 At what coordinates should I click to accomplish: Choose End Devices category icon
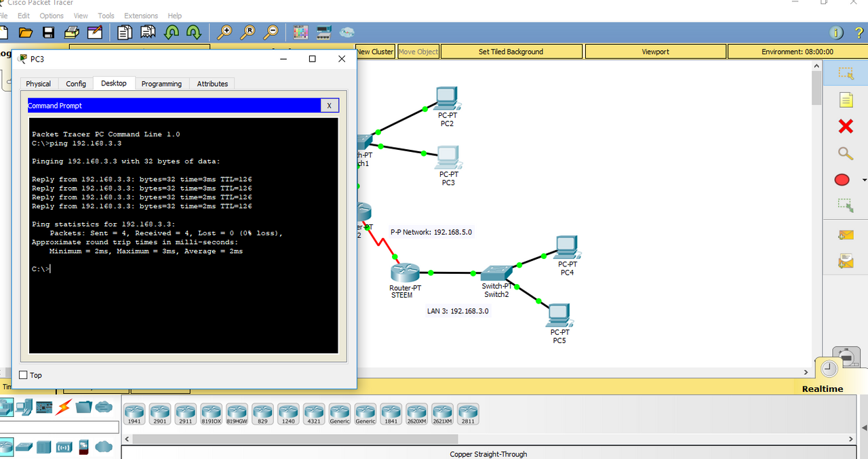click(24, 407)
